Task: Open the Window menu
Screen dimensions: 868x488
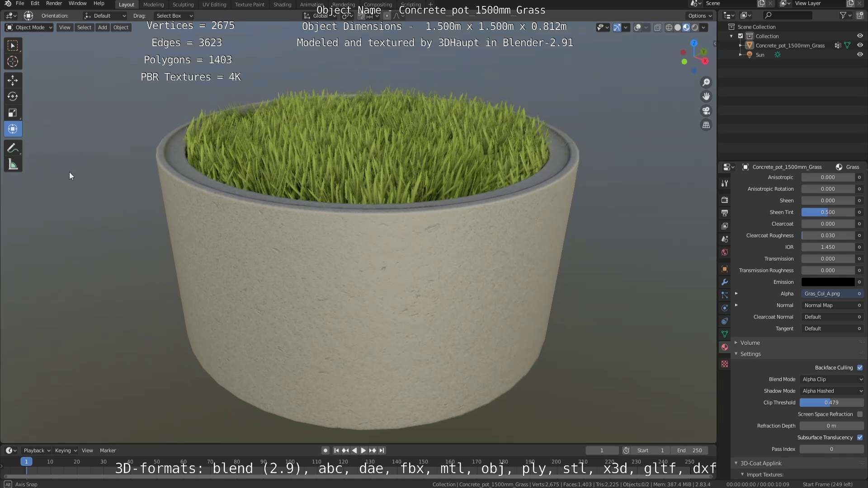Action: point(77,4)
